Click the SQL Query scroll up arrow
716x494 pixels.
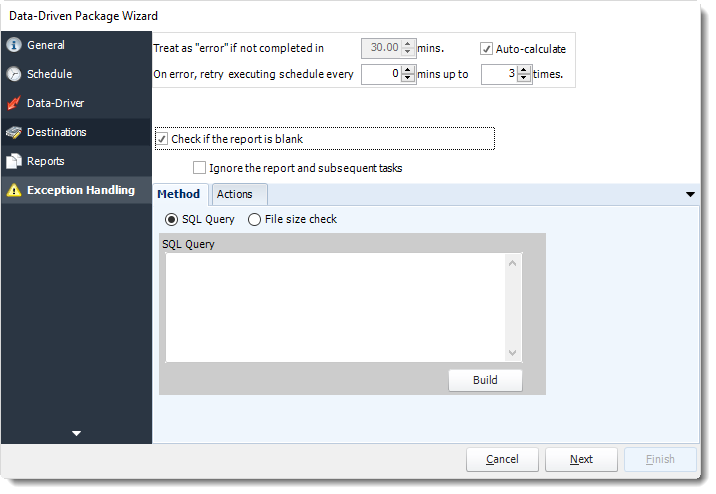(x=512, y=263)
